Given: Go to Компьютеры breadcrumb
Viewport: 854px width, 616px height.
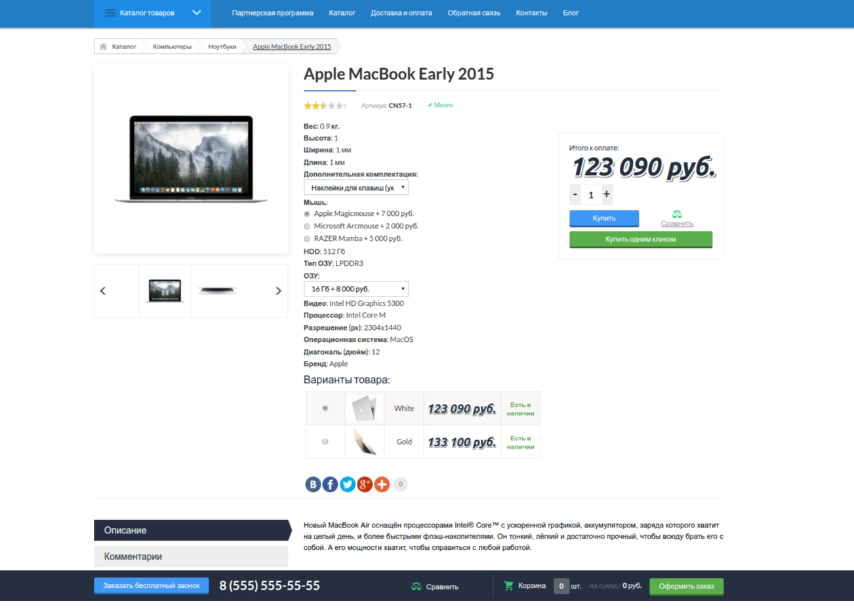Looking at the screenshot, I should pyautogui.click(x=172, y=47).
